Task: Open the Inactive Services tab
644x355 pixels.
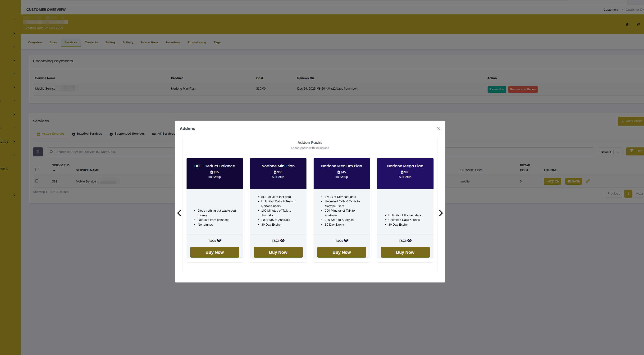Action: click(89, 133)
